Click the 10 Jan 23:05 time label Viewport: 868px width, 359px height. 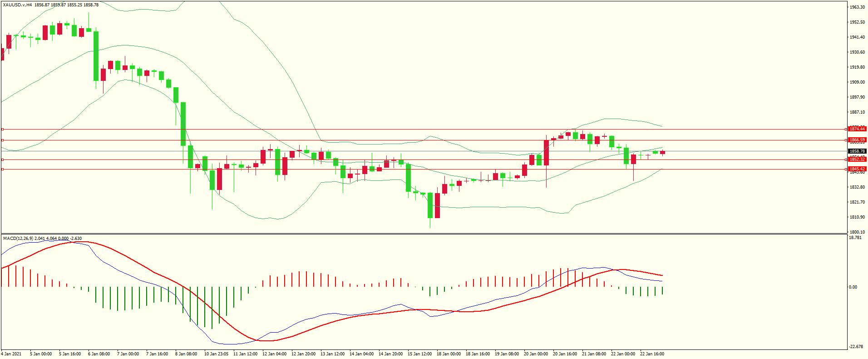point(216,354)
